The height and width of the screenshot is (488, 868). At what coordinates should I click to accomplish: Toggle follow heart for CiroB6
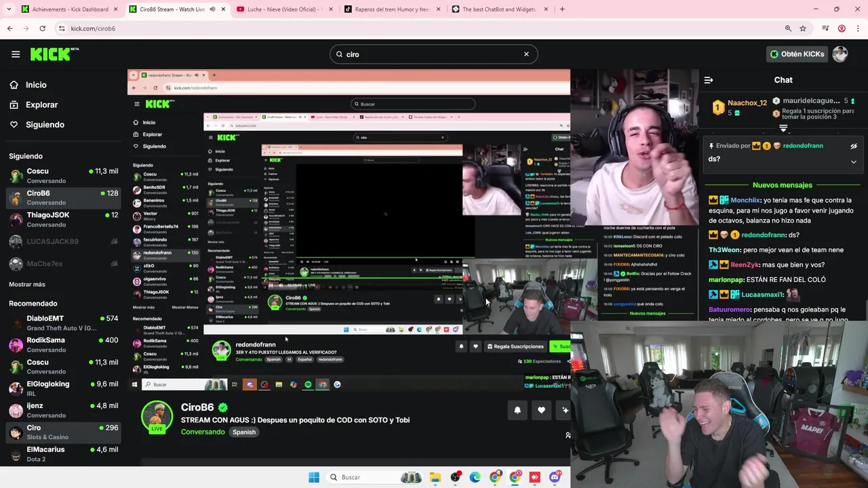tap(541, 410)
